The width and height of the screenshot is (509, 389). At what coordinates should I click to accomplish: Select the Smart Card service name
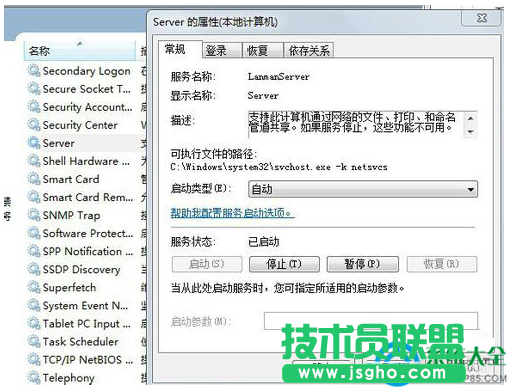coord(71,179)
